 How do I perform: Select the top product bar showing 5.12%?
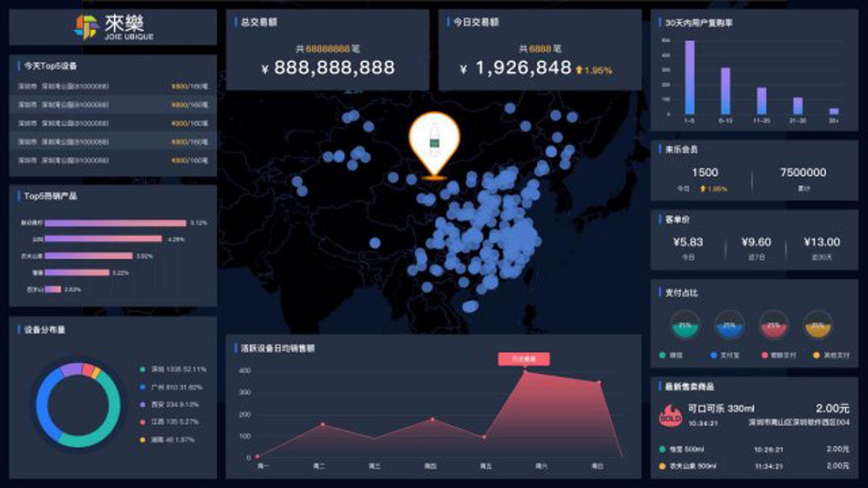[115, 223]
